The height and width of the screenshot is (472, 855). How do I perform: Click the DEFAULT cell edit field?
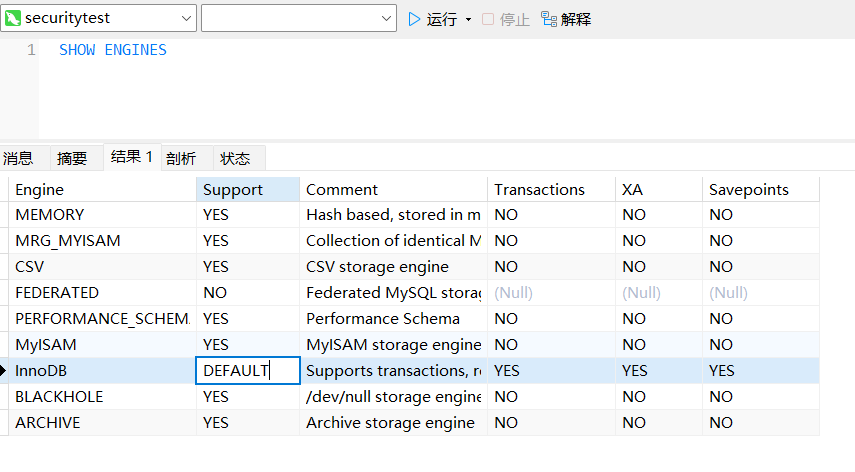[x=248, y=371]
